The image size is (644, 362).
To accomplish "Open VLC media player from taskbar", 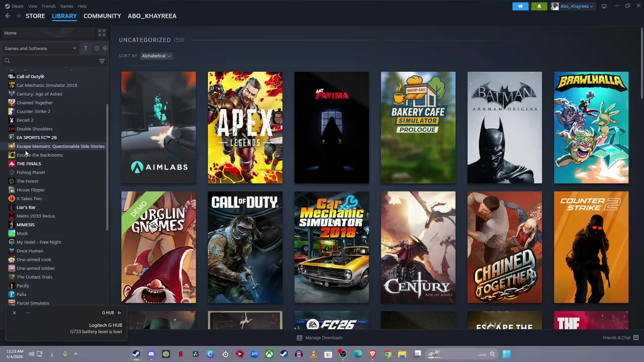I will (313, 354).
